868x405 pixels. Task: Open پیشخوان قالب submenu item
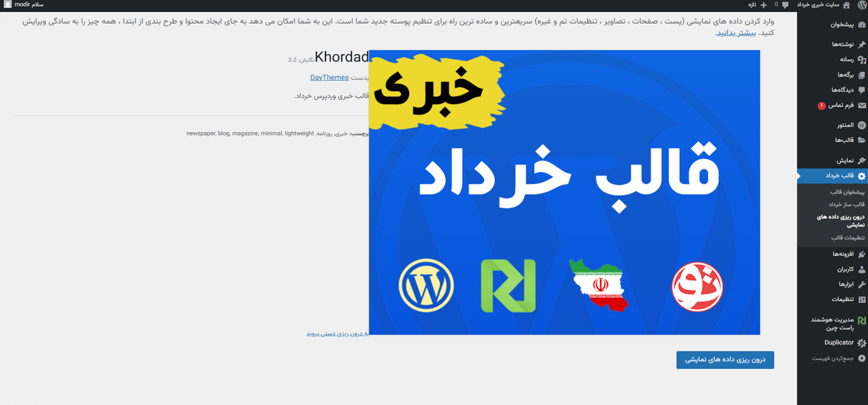[x=847, y=192]
